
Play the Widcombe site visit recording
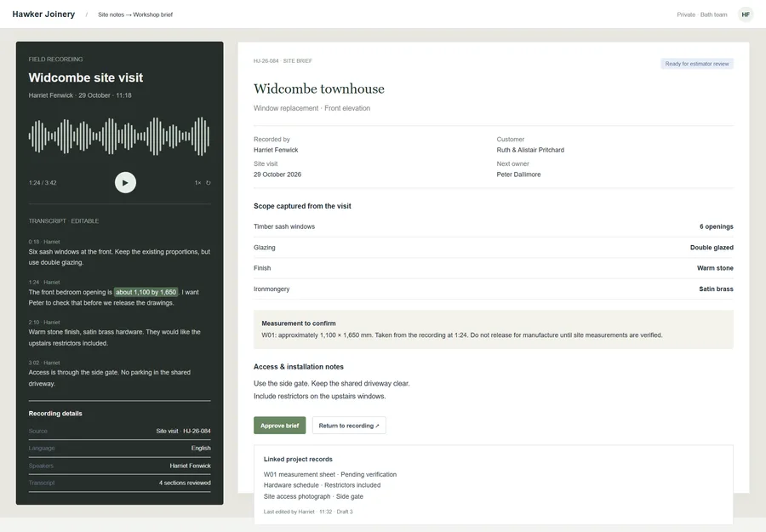point(126,183)
